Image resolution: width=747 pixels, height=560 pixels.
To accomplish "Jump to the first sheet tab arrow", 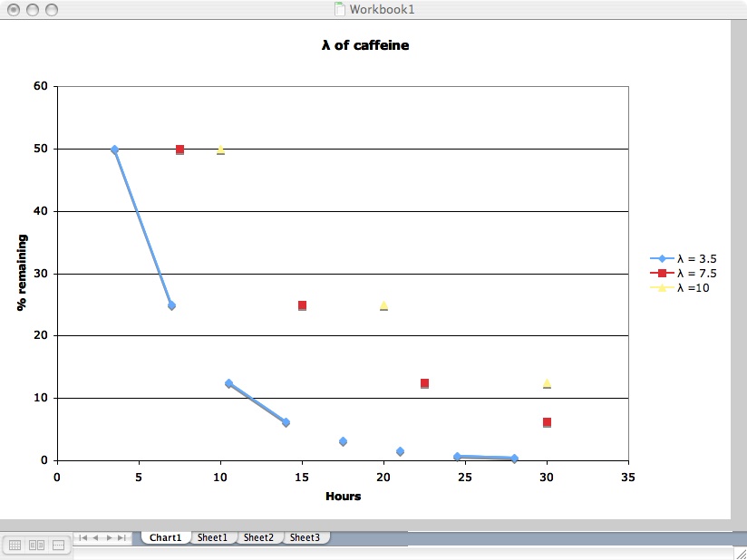I will click(x=82, y=537).
